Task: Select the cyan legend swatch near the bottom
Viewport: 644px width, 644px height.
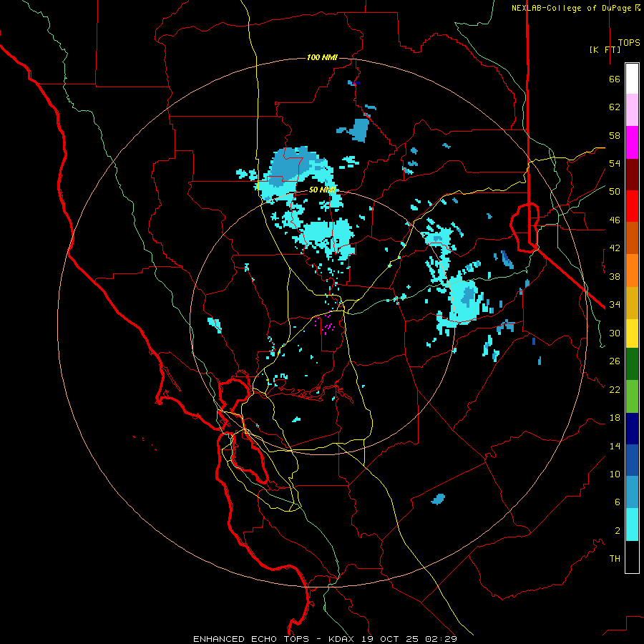Action: (632, 525)
